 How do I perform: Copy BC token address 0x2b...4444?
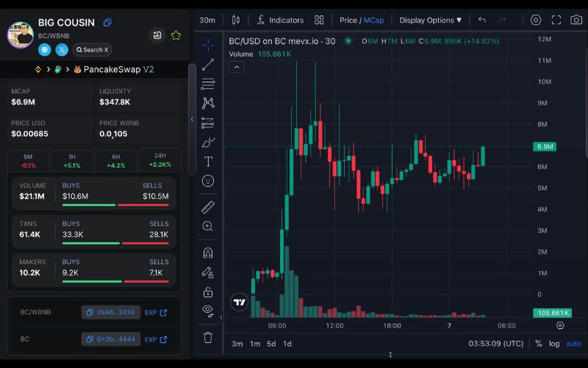click(x=111, y=339)
